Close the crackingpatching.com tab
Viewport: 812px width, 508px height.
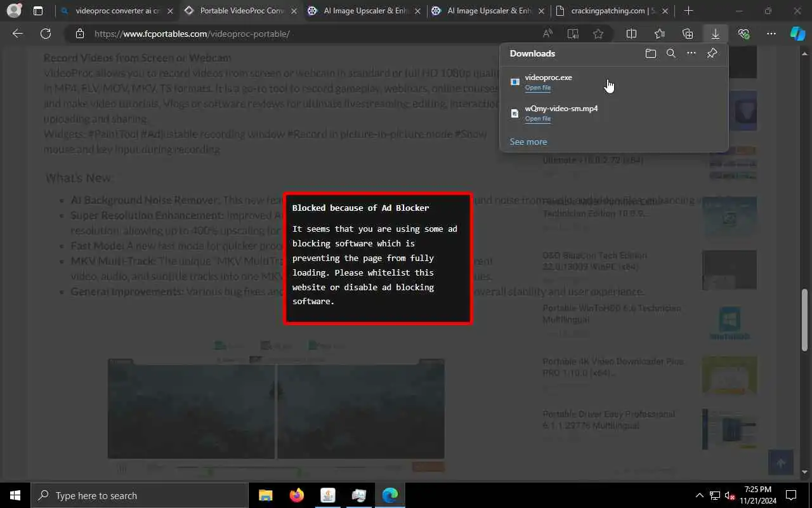pos(664,11)
